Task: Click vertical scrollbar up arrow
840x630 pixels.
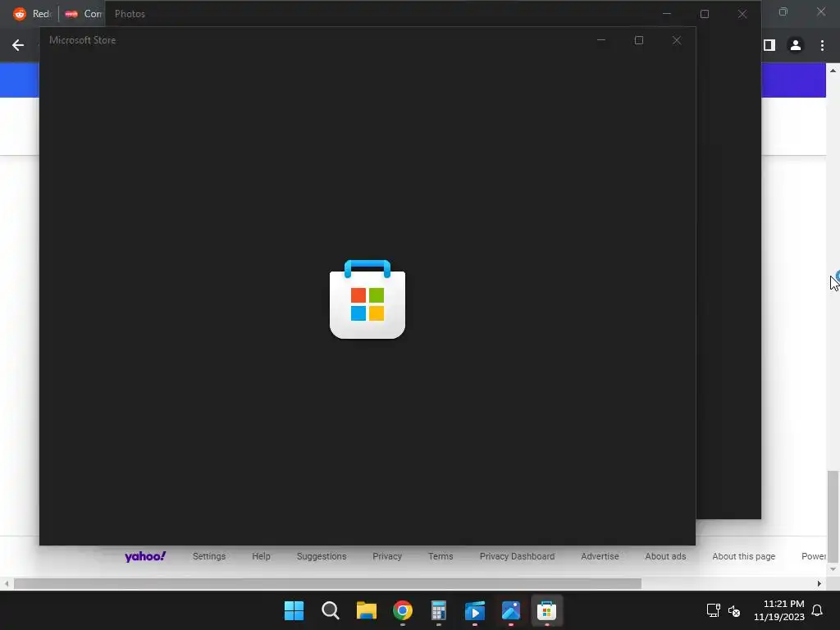Action: click(x=833, y=71)
